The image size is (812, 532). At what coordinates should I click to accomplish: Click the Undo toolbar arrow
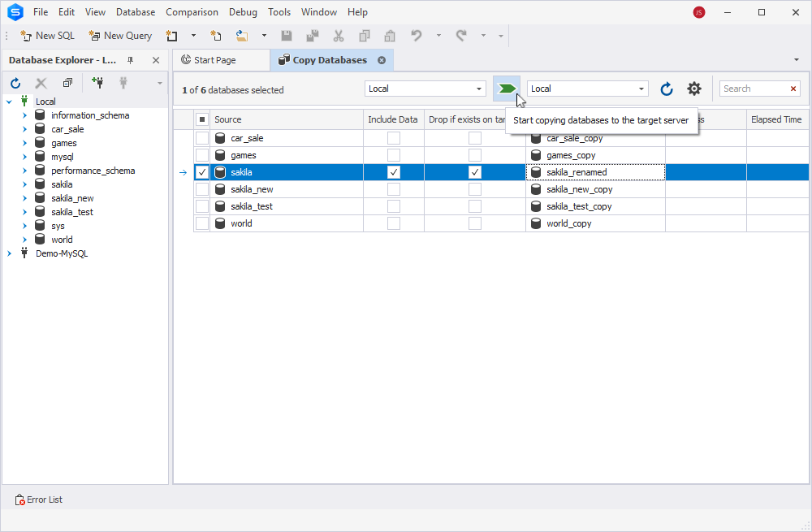pyautogui.click(x=417, y=36)
